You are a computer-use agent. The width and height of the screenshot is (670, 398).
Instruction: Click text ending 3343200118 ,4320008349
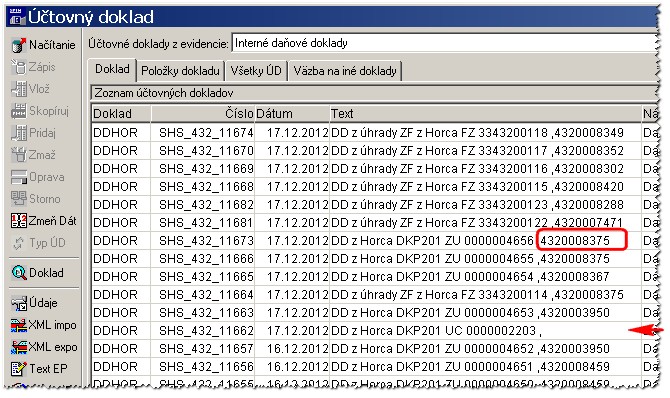point(477,133)
